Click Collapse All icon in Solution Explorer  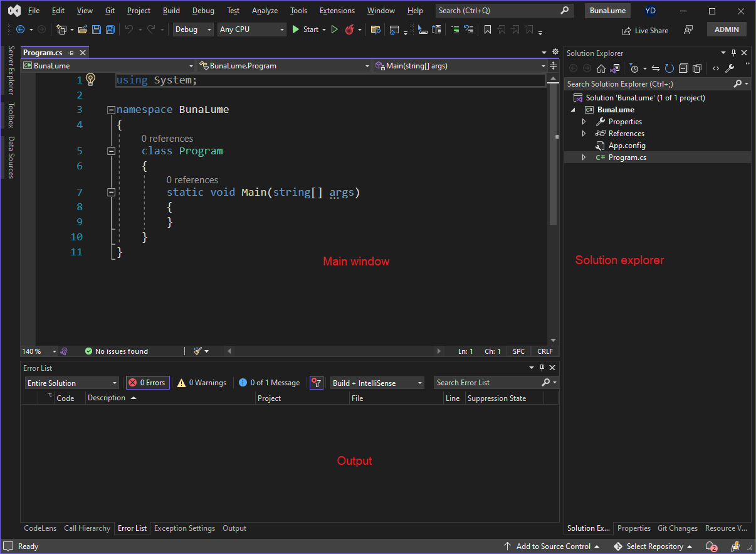tap(683, 68)
